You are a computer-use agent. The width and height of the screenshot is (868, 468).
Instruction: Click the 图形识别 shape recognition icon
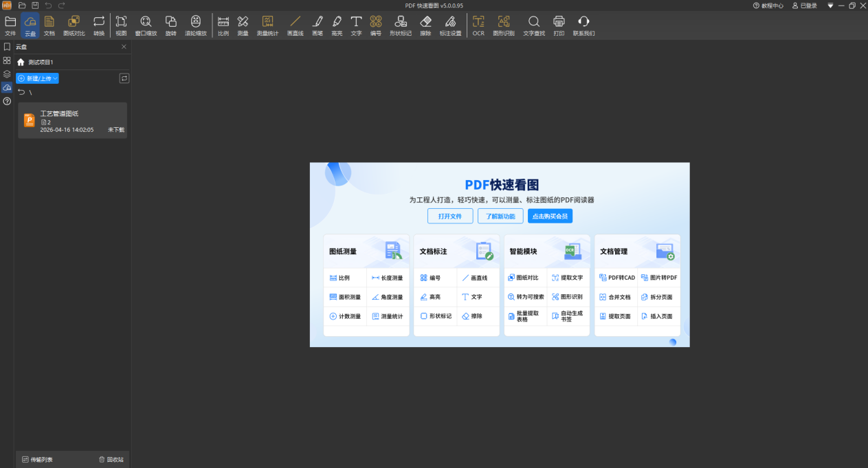point(504,25)
